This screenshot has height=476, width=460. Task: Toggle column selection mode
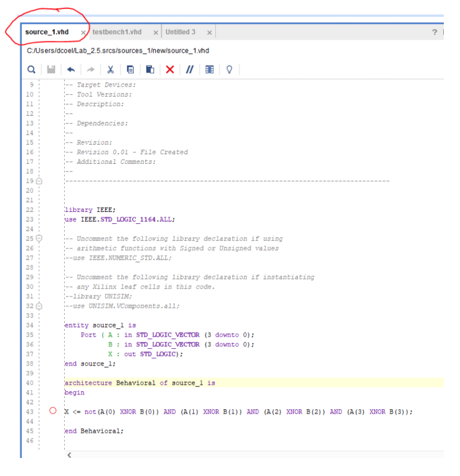[x=209, y=70]
